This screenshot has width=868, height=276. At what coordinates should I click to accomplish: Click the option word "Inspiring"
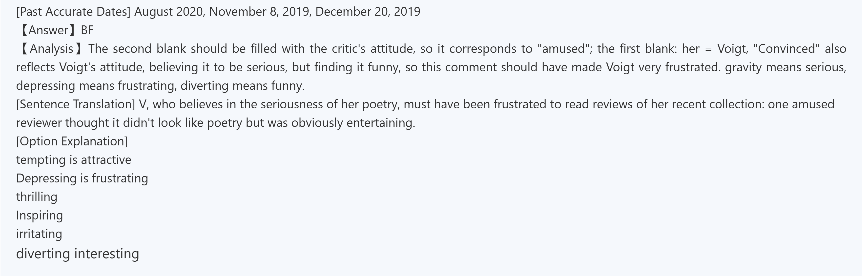[40, 216]
